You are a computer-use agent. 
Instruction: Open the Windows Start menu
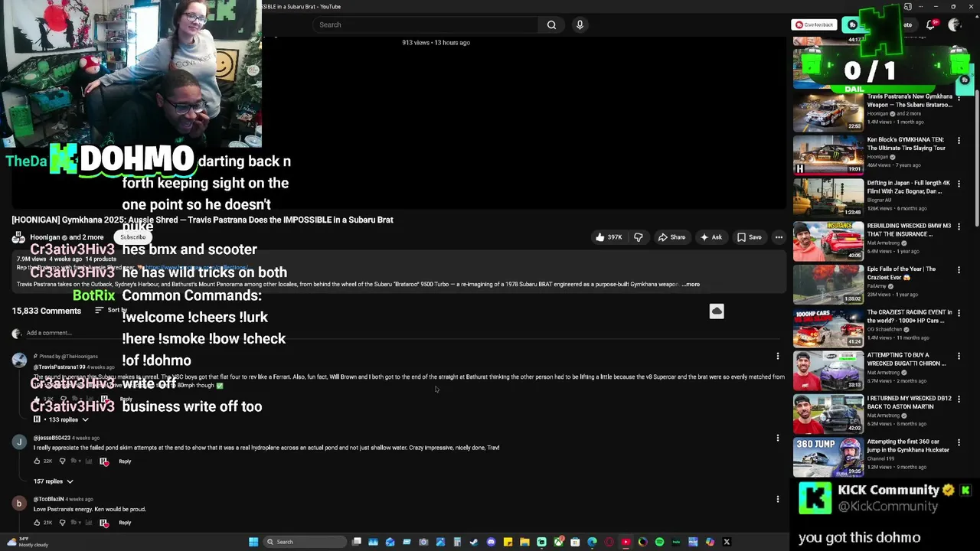coord(253,542)
